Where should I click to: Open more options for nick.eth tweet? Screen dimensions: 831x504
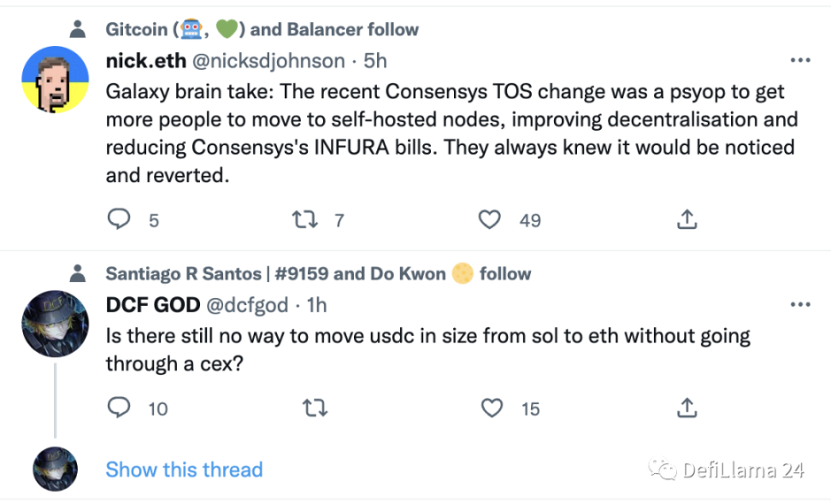800,61
